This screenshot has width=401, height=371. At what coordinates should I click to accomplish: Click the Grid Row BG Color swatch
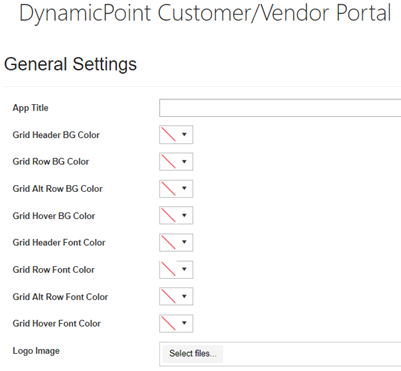[168, 161]
